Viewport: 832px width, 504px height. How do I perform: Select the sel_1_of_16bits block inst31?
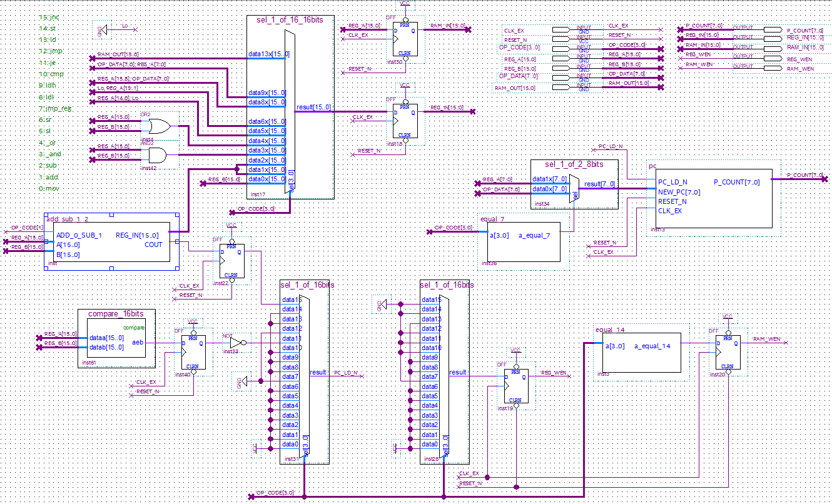tap(304, 373)
